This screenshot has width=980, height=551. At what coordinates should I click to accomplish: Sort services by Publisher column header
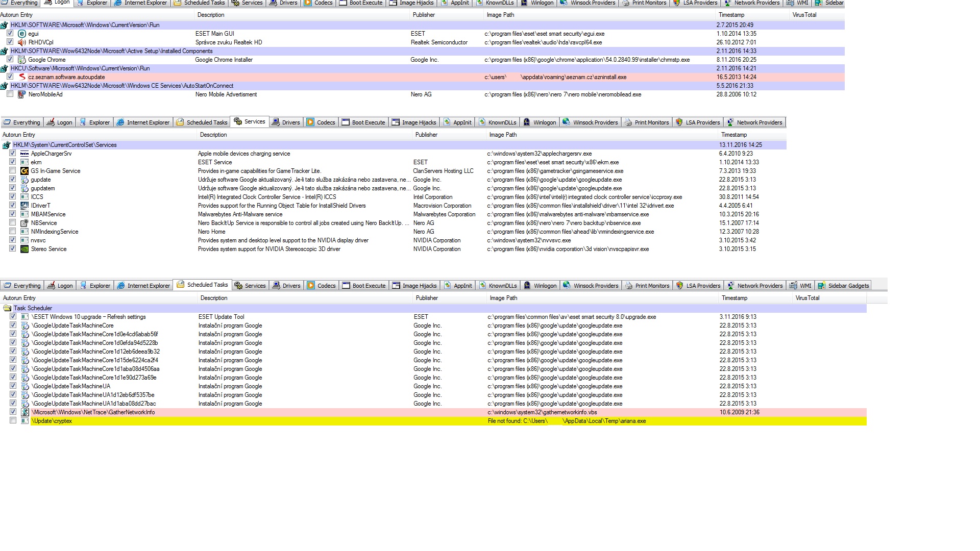pos(426,135)
